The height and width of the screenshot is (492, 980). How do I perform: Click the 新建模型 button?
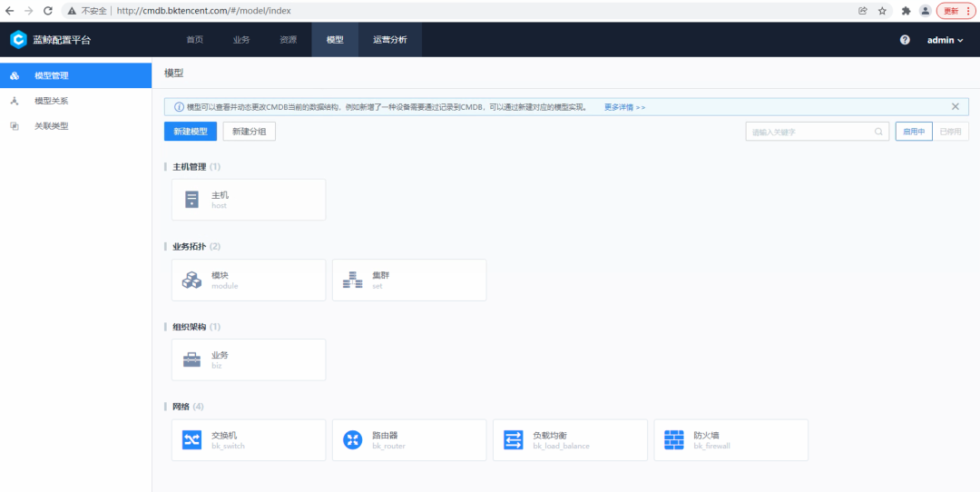(x=191, y=132)
